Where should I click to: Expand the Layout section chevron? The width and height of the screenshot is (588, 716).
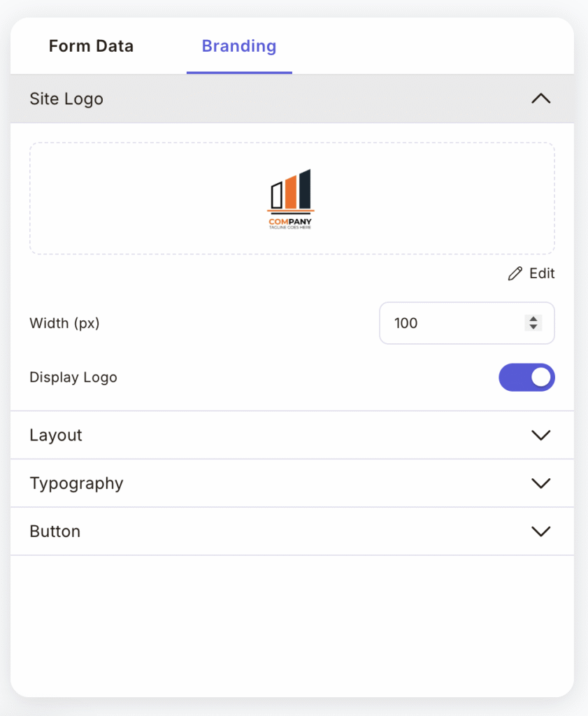click(x=540, y=435)
